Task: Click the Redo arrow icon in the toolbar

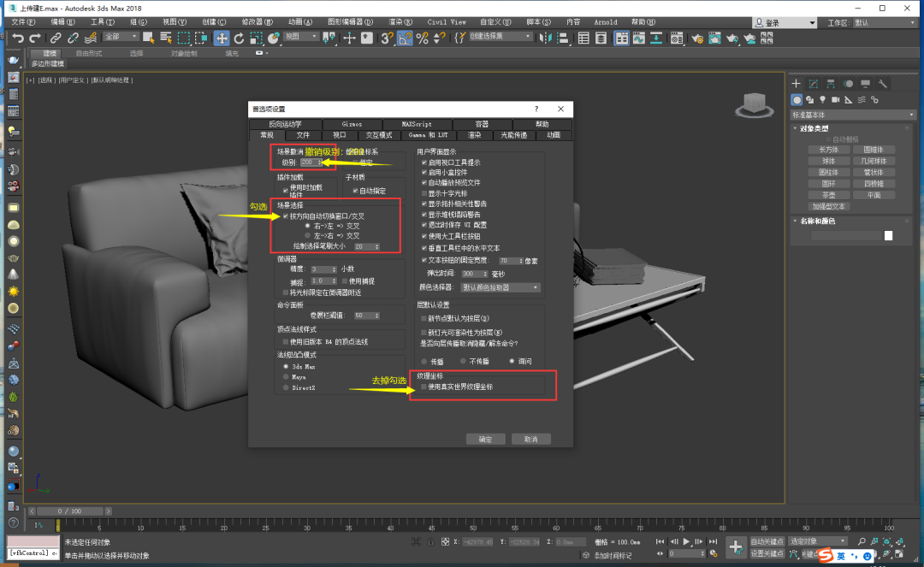Action: [35, 38]
